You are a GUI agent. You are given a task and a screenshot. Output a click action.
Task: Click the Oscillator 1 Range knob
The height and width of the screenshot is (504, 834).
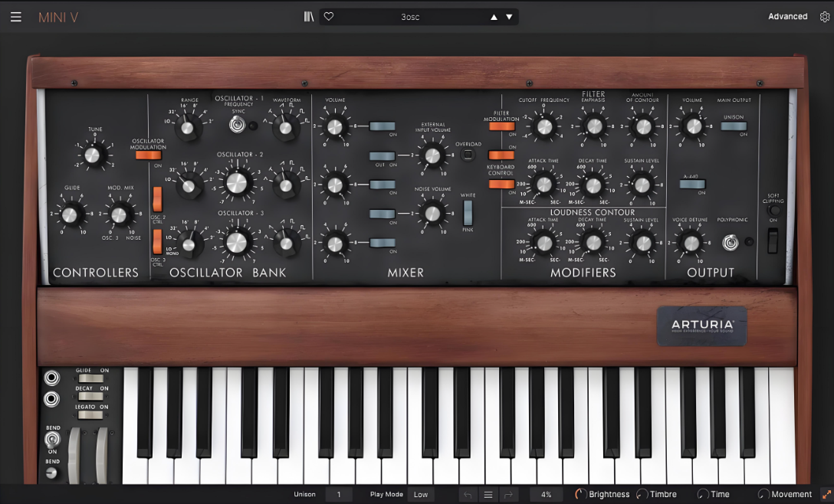(187, 128)
